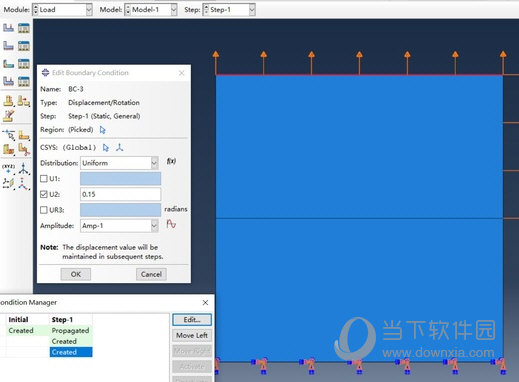Select Create Predefined Field tool
This screenshot has height=382, width=519.
pyautogui.click(x=8, y=63)
